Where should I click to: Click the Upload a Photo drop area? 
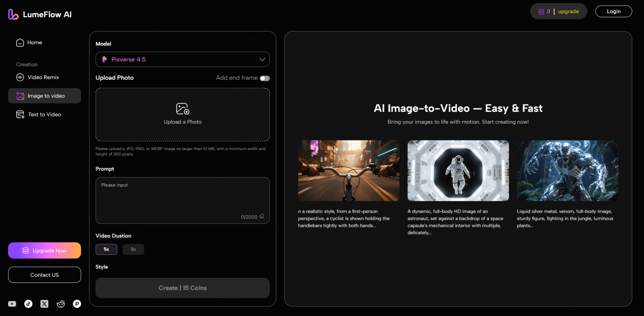(x=182, y=114)
